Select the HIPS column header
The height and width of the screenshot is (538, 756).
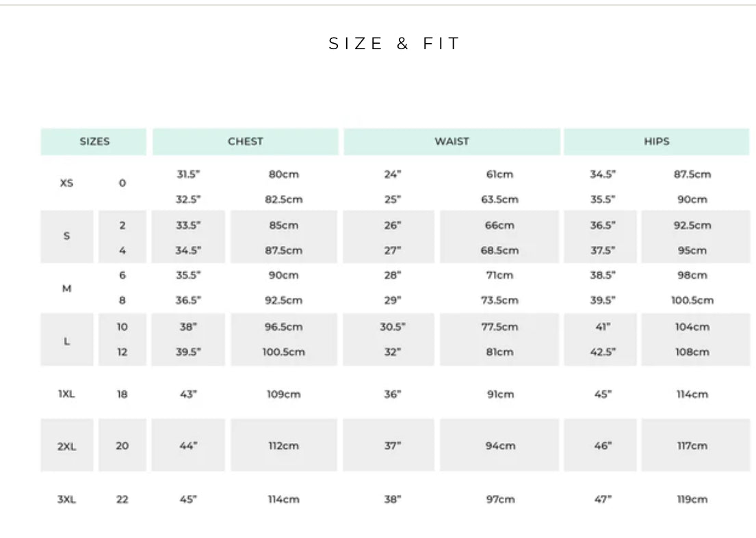point(656,142)
